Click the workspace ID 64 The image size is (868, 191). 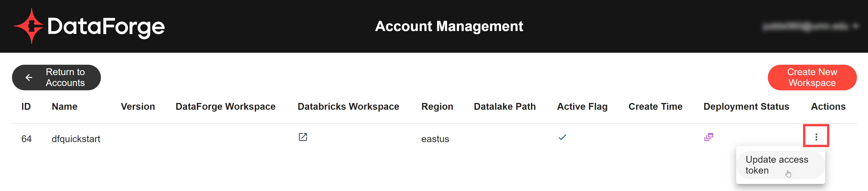(26, 139)
